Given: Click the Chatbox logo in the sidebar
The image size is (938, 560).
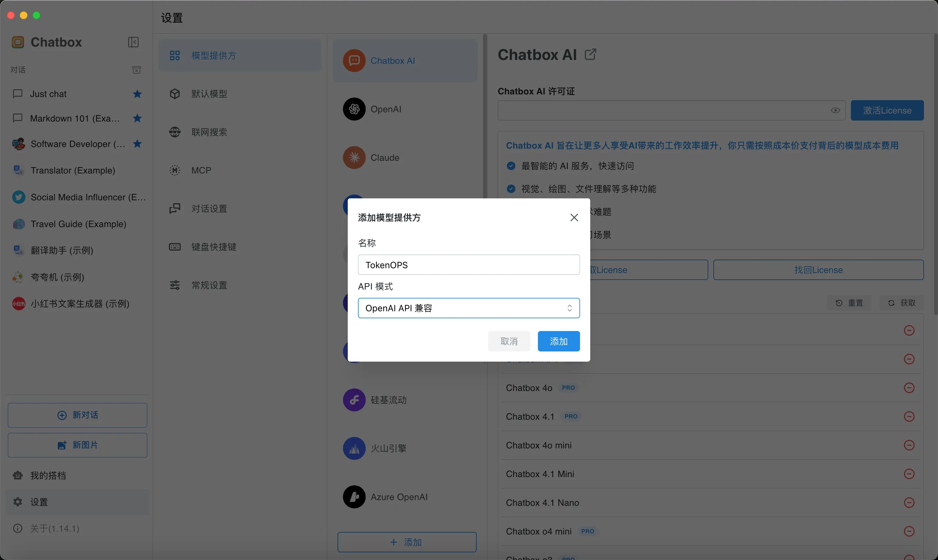Looking at the screenshot, I should click(18, 42).
